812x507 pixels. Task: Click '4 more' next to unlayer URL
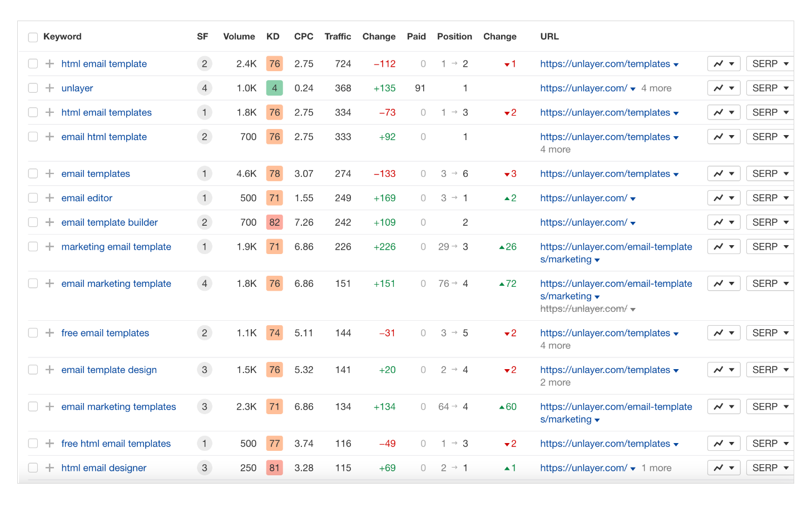click(x=656, y=88)
